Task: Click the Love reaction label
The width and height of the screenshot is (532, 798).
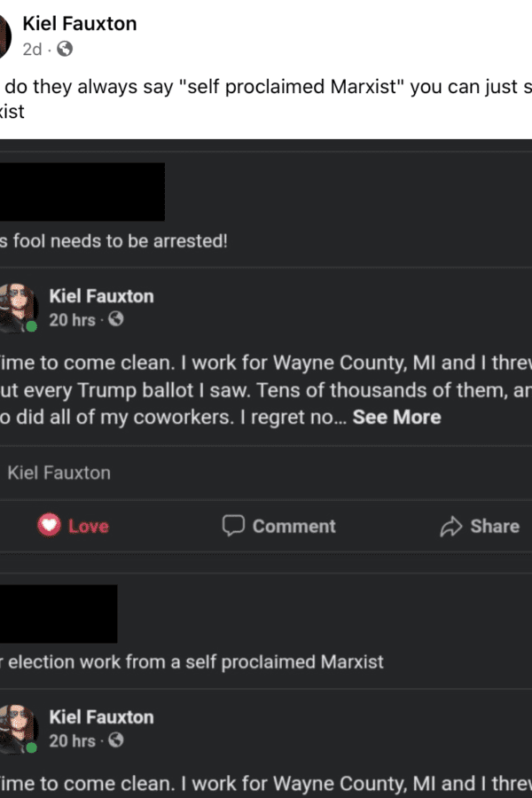Action: 88,527
